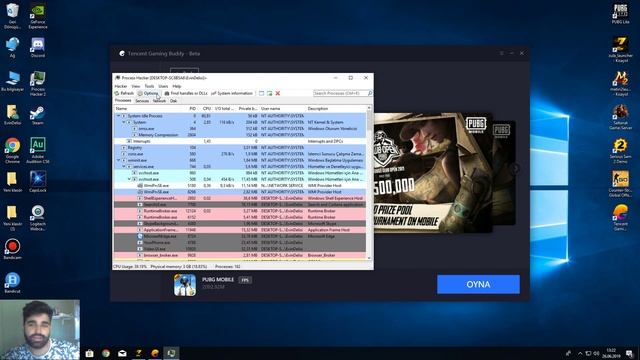Click the PUBG tournament banner image
The image size is (640, 360).
coord(433,173)
